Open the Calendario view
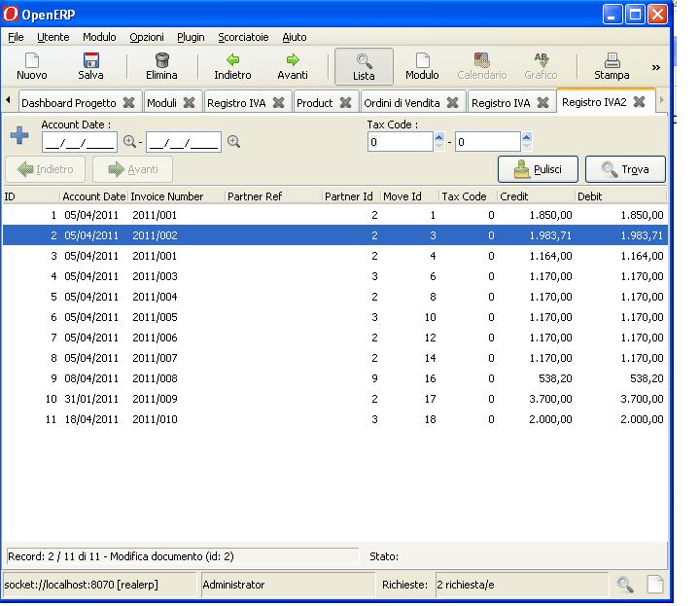This screenshot has width=700, height=606. [x=481, y=67]
